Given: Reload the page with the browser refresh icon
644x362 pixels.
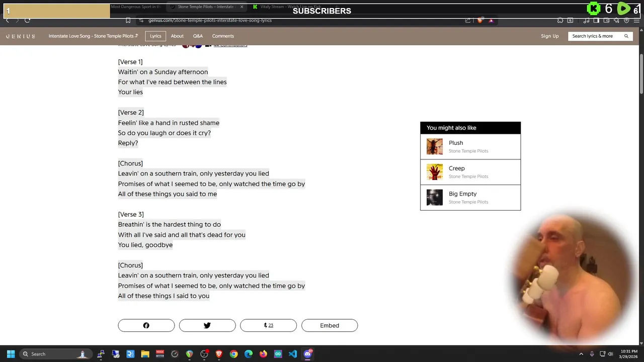Looking at the screenshot, I should (27, 20).
